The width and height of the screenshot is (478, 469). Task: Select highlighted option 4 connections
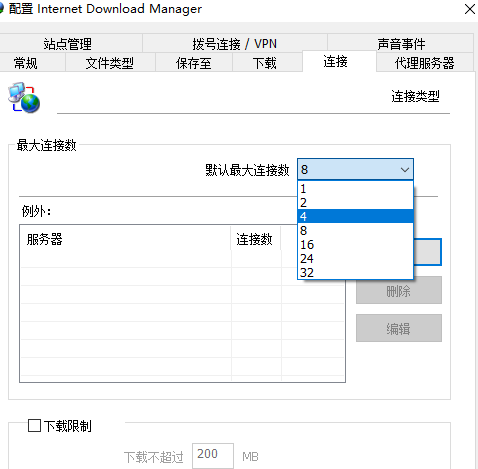click(355, 216)
